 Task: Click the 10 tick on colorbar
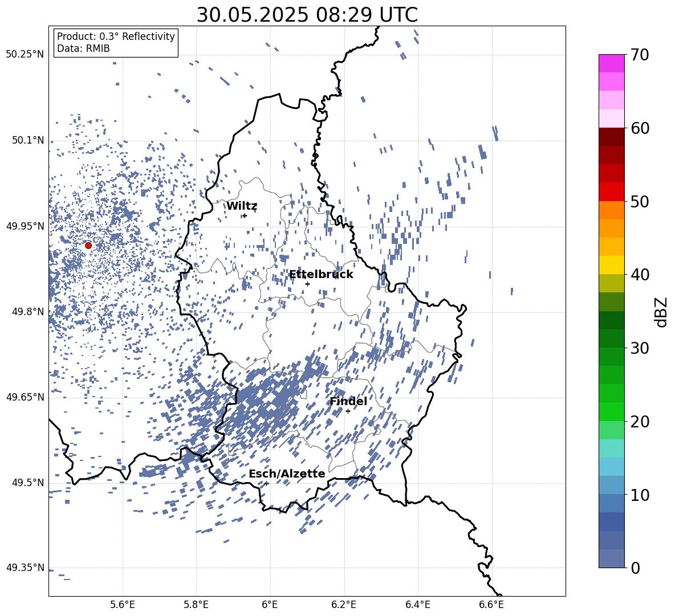pos(640,495)
